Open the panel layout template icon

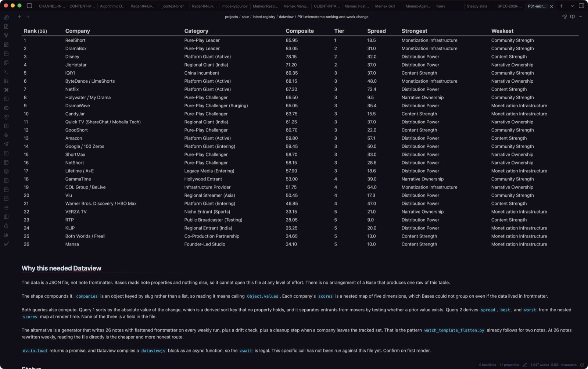tap(6, 162)
